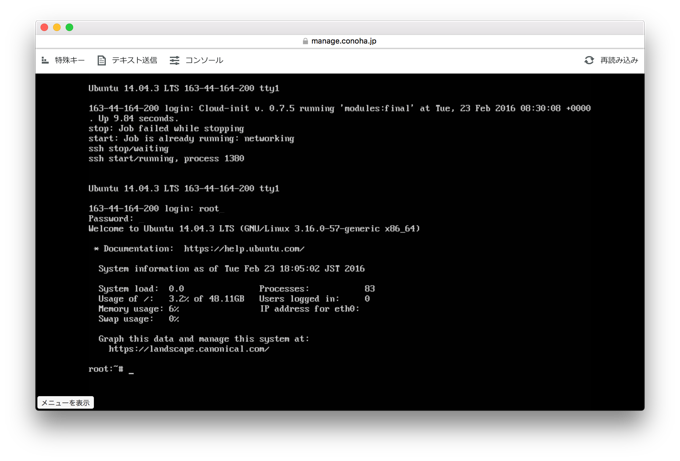Click the 'System information as of' line
Viewport: 680px width, 461px height.
[x=231, y=269]
